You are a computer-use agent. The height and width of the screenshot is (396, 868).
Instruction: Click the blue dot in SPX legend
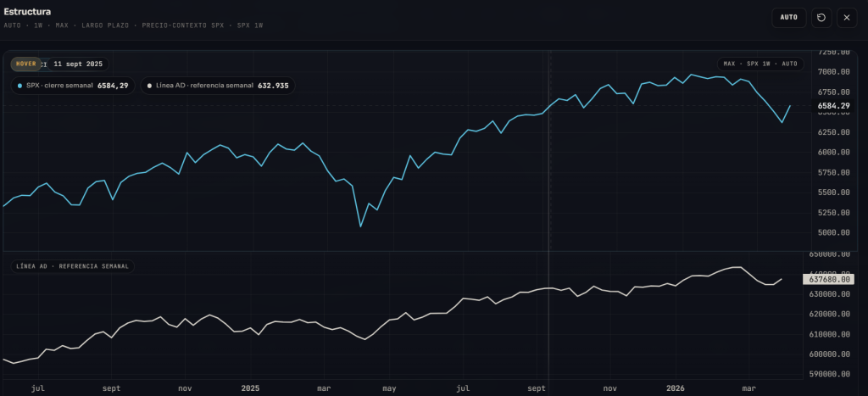coord(19,86)
